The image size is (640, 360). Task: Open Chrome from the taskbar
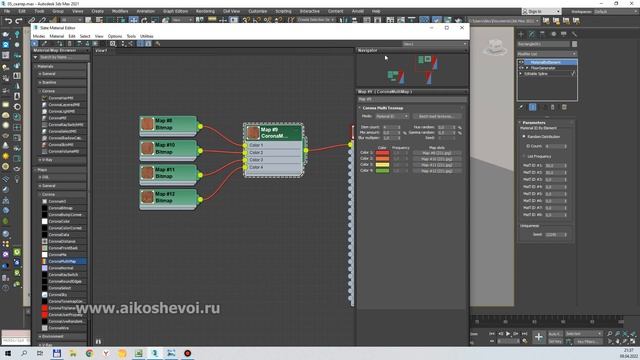[x=89, y=353]
